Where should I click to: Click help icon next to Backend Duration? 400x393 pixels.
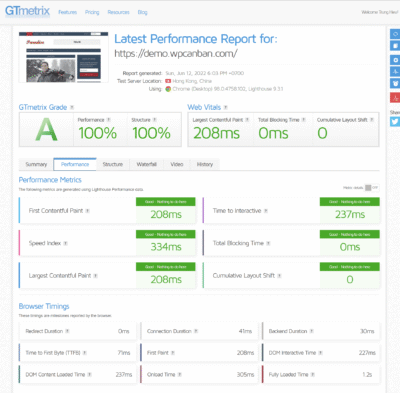click(312, 331)
